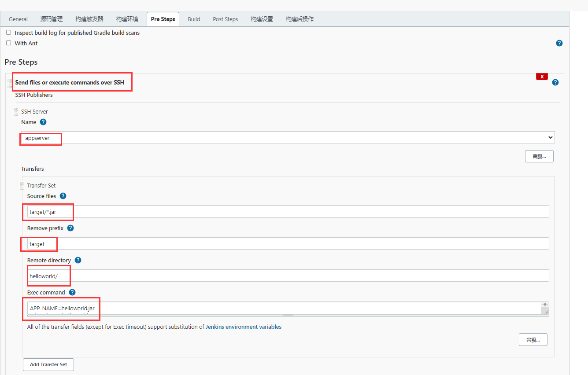
Task: Focus the Remove prefix input field
Action: click(x=288, y=243)
